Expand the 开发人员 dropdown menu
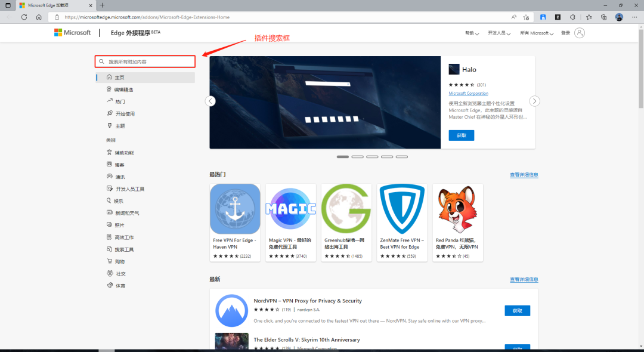The image size is (644, 352). point(499,33)
